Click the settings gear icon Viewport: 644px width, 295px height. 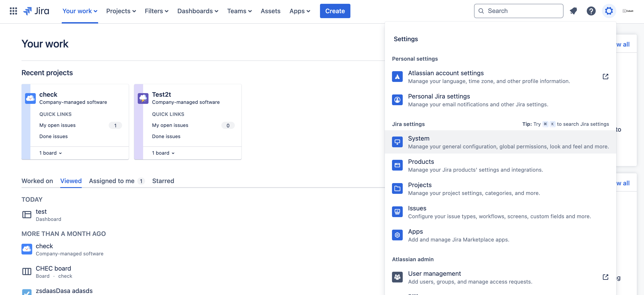pos(609,11)
